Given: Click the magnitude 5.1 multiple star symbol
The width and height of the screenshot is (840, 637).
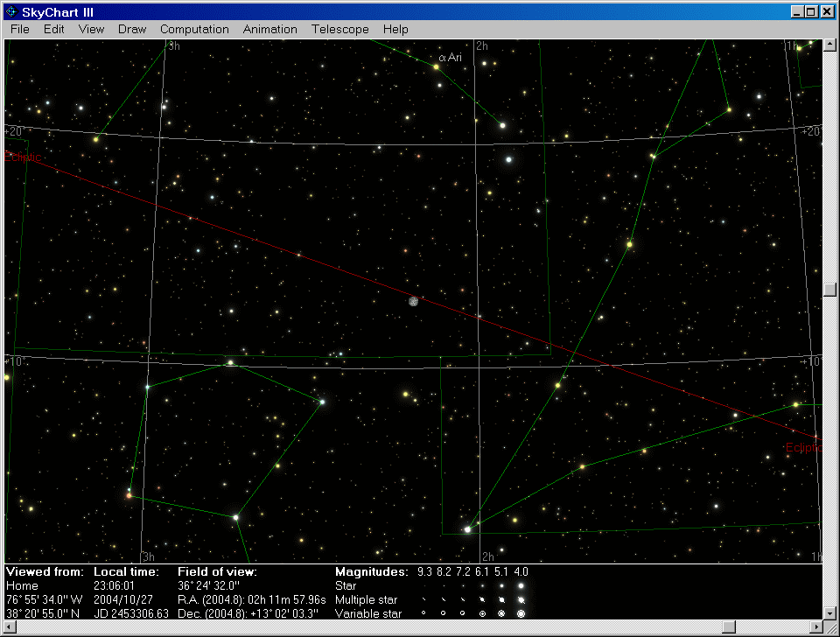Looking at the screenshot, I should point(501,600).
